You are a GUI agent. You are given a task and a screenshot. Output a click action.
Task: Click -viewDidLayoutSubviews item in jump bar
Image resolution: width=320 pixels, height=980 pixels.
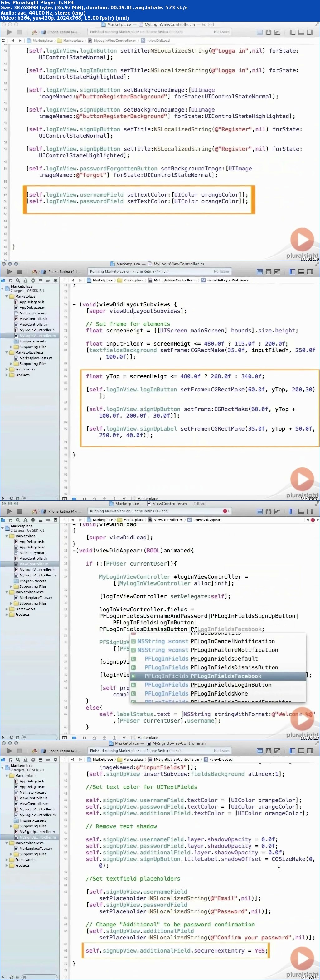tap(224, 280)
